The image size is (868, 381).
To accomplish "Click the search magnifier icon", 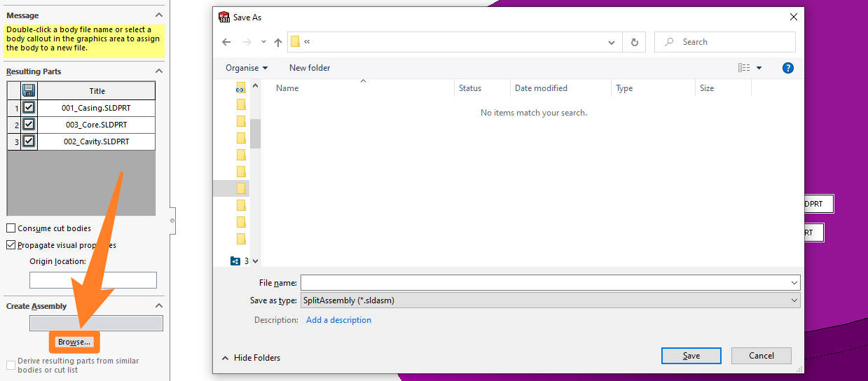I will [x=670, y=42].
